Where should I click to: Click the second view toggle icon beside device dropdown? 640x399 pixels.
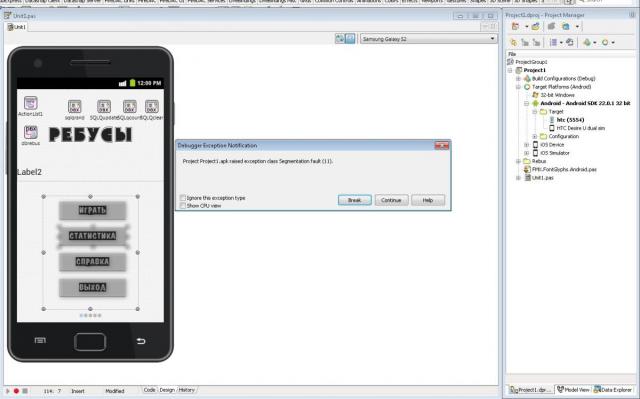tap(350, 39)
